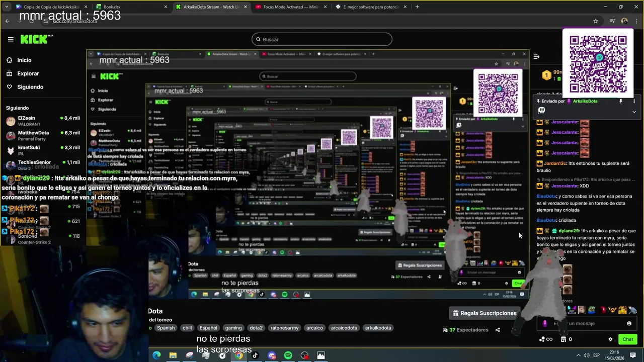Send message with green Chat button

point(627,339)
